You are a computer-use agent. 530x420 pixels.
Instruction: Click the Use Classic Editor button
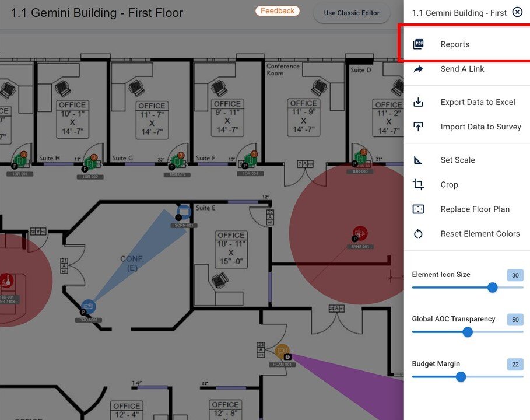tap(352, 13)
